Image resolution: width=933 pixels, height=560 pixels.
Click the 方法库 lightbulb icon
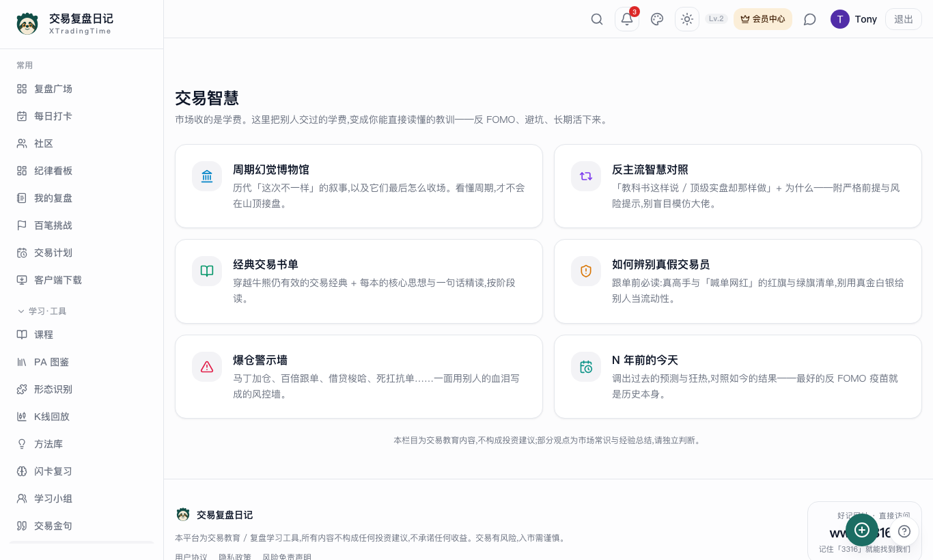click(22, 444)
